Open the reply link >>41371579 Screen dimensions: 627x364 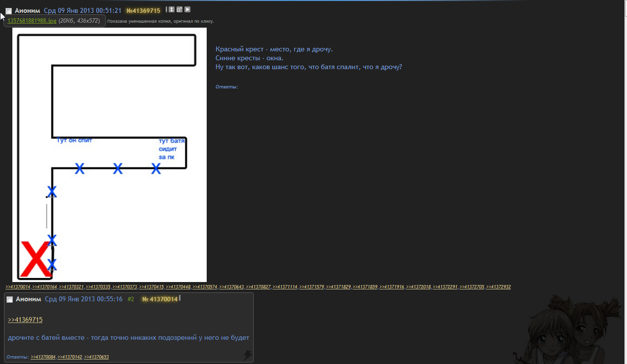312,287
